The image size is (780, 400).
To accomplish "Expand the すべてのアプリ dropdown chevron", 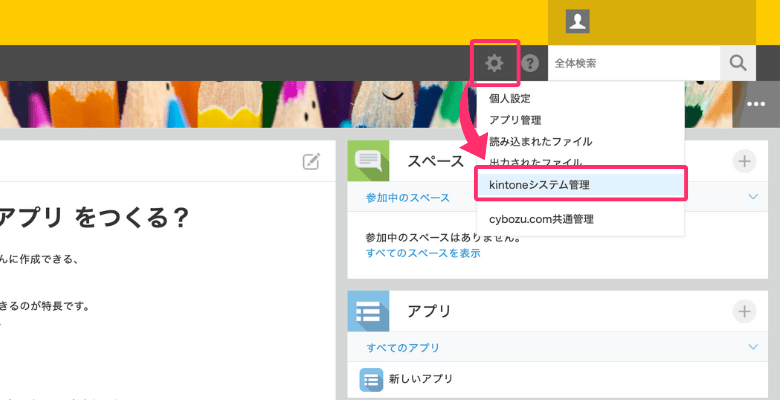I will (754, 346).
